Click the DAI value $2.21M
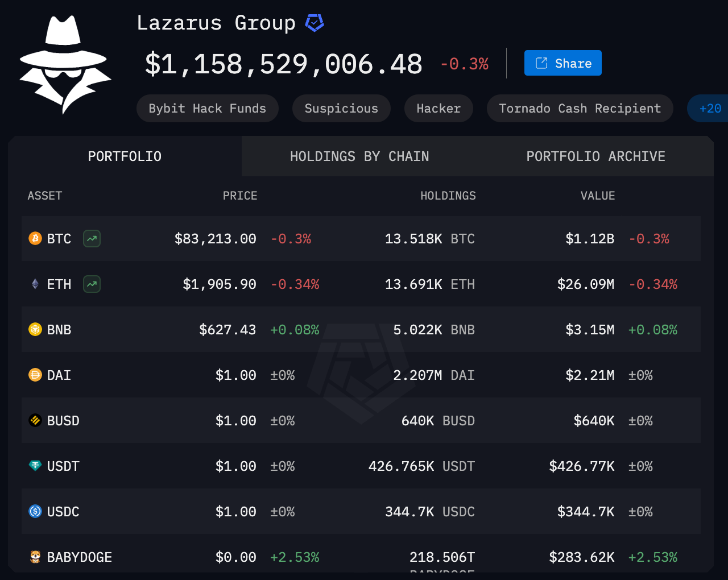 point(590,375)
